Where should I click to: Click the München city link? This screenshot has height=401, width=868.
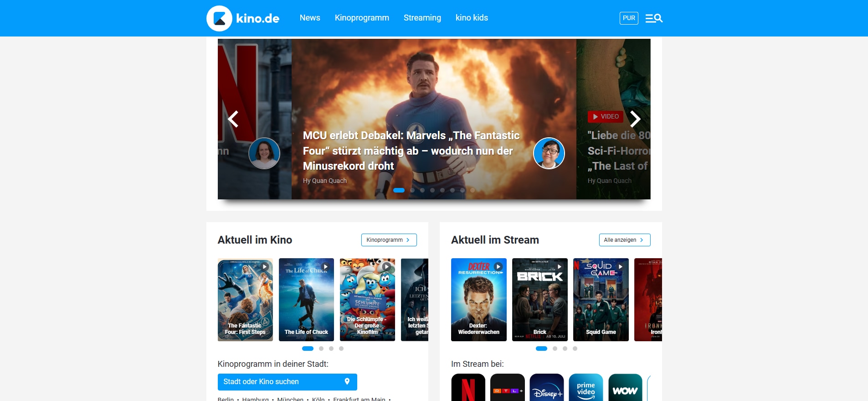coord(290,399)
